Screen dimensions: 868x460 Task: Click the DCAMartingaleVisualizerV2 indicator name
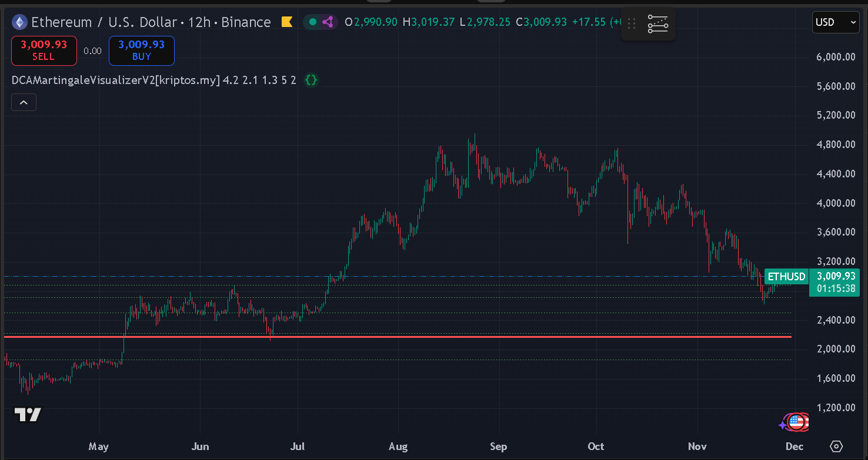pyautogui.click(x=115, y=80)
